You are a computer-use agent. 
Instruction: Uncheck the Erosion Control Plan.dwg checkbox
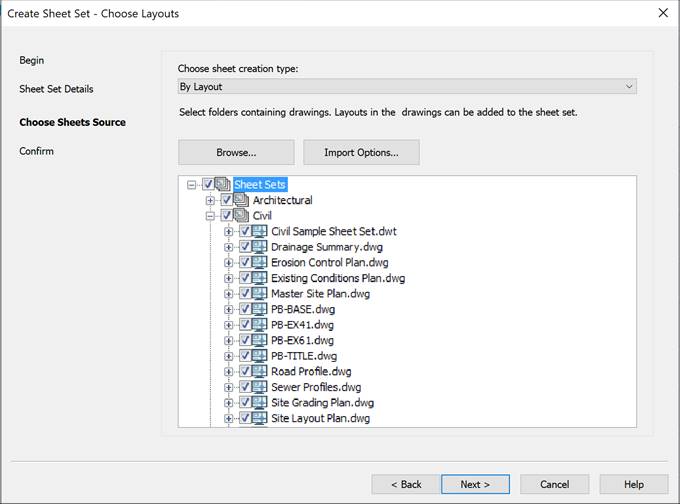245,263
